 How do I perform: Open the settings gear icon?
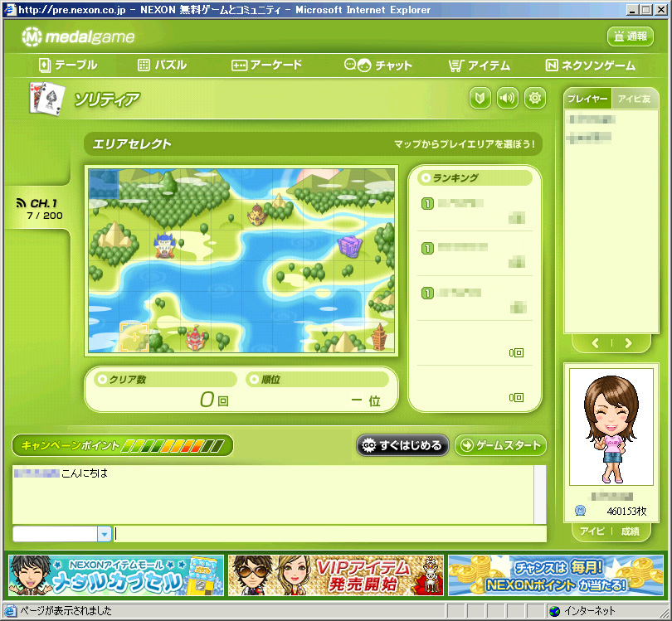(534, 98)
